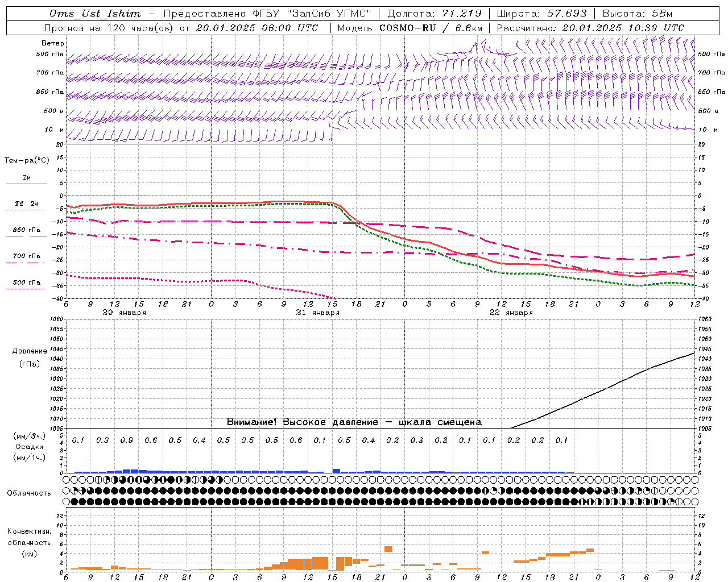728x582 pixels.
Task: Select the "500 гПа" legend entry beside the temperature chart
Action: (27, 282)
